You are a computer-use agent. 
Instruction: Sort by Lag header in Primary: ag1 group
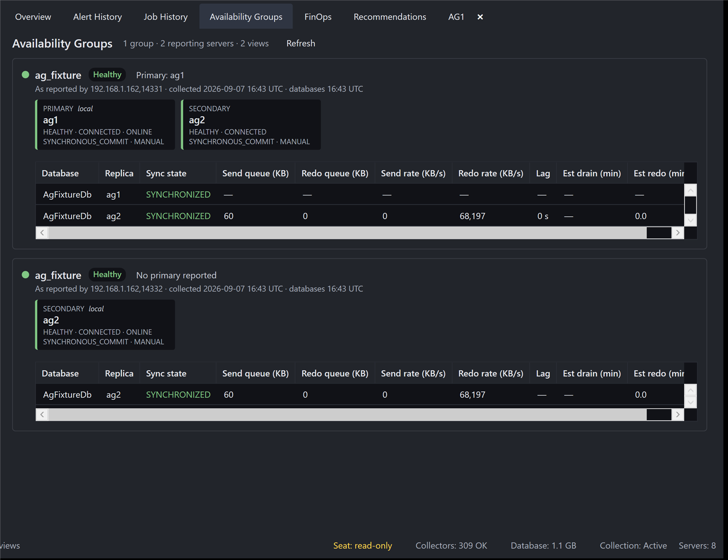543,173
